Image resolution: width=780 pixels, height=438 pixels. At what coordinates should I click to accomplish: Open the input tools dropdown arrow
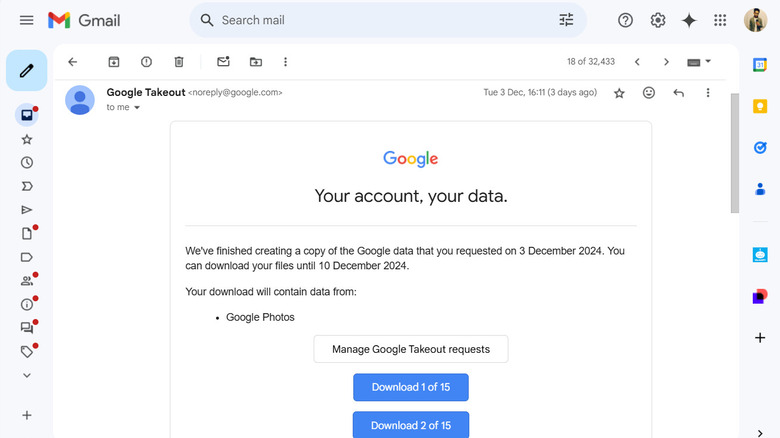coord(708,62)
